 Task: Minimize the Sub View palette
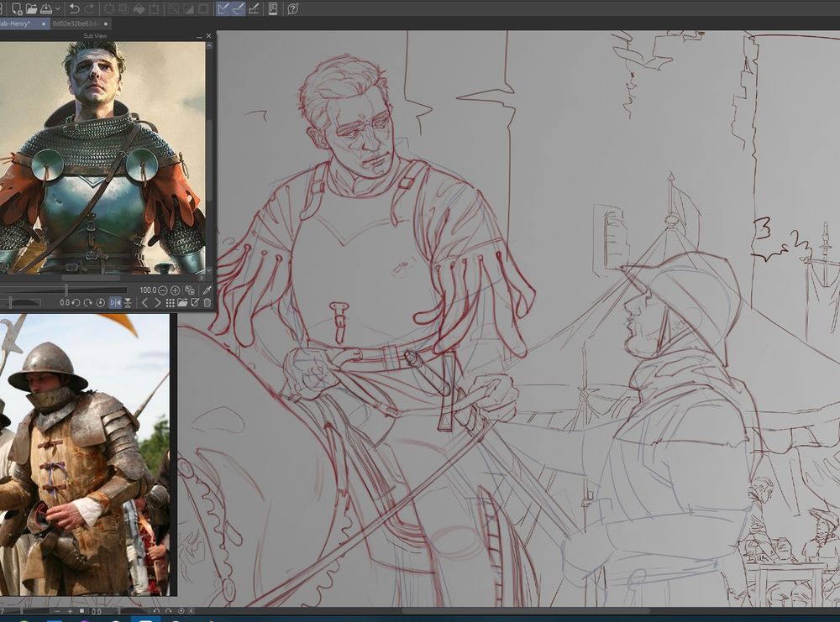[x=199, y=36]
